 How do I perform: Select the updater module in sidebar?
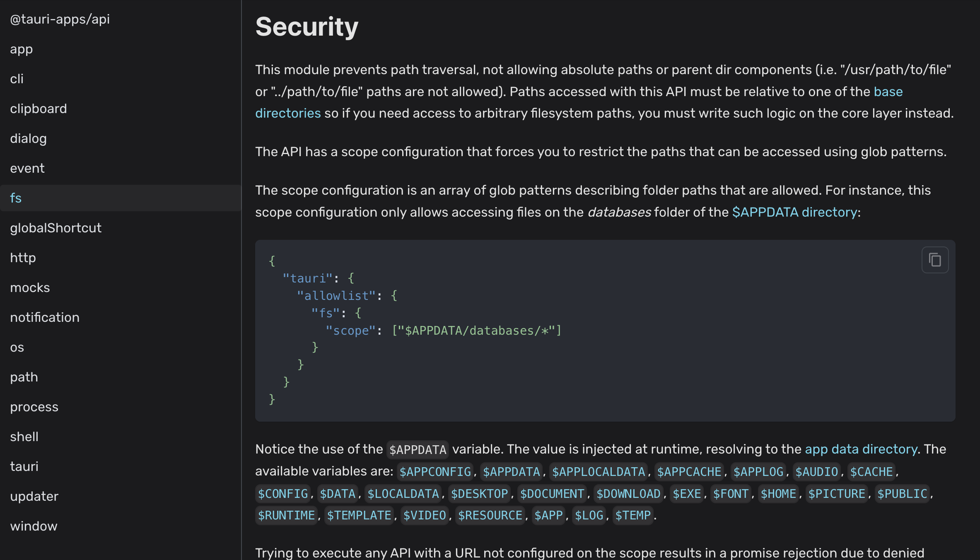34,496
